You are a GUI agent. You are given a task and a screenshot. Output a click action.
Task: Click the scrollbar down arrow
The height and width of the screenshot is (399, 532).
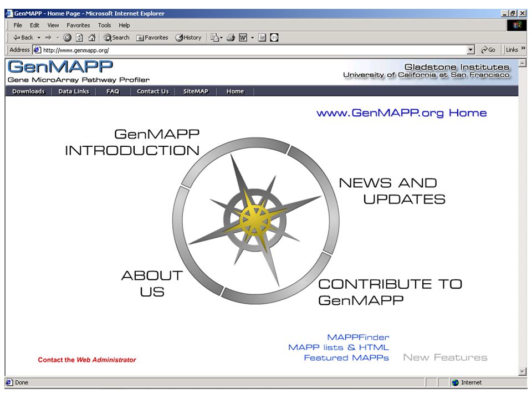pyautogui.click(x=523, y=372)
